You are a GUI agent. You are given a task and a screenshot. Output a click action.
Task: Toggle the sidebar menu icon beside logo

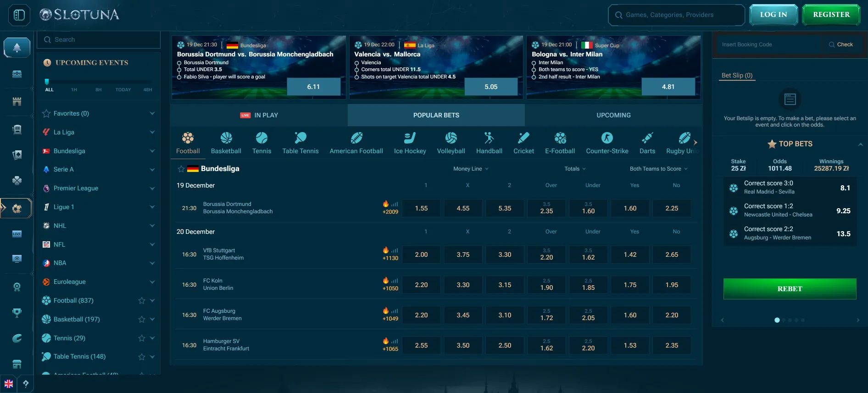pos(19,15)
